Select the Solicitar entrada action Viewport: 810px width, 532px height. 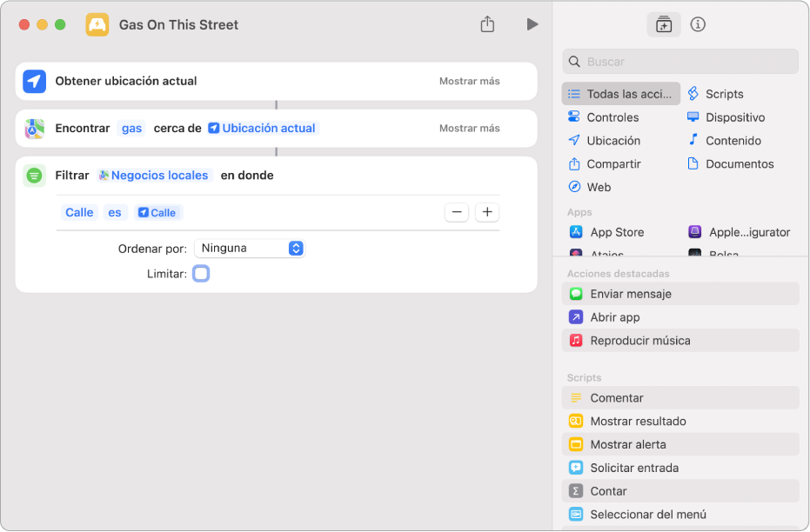pyautogui.click(x=680, y=468)
